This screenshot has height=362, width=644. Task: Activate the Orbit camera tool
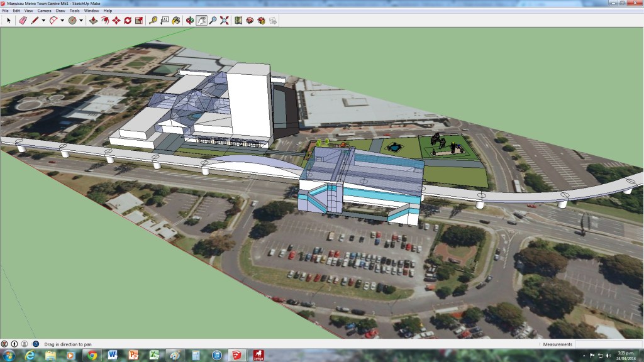pyautogui.click(x=189, y=19)
